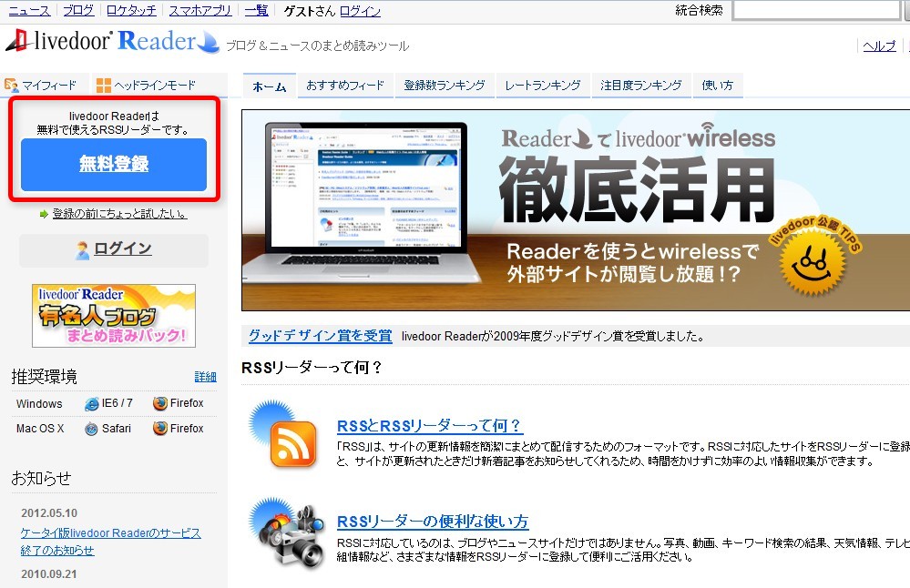Open the 有名人ブログ まとめ読みパック banner
Image resolution: width=910 pixels, height=588 pixels.
coord(114,316)
